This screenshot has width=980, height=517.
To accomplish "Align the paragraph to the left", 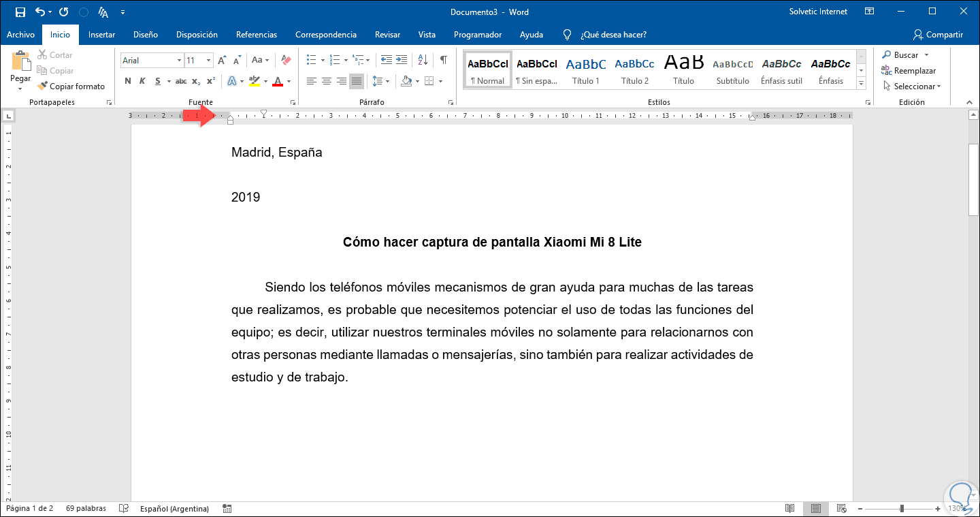I will pos(312,81).
